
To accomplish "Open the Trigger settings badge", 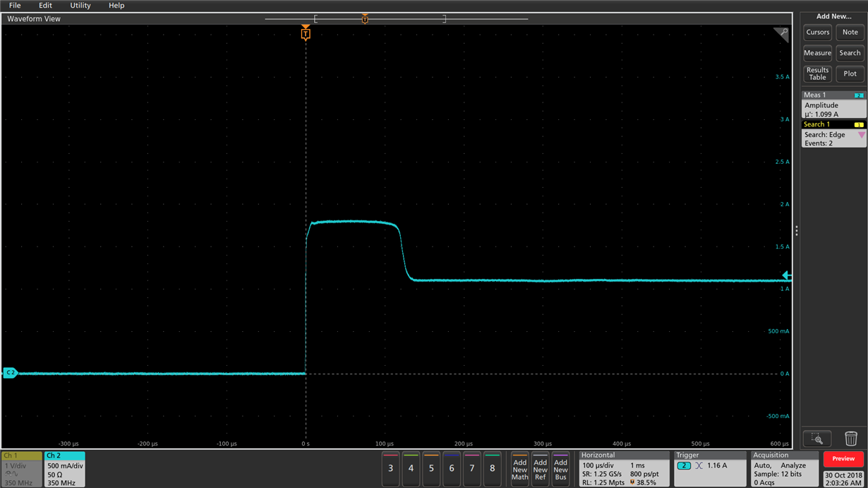I will [x=709, y=469].
